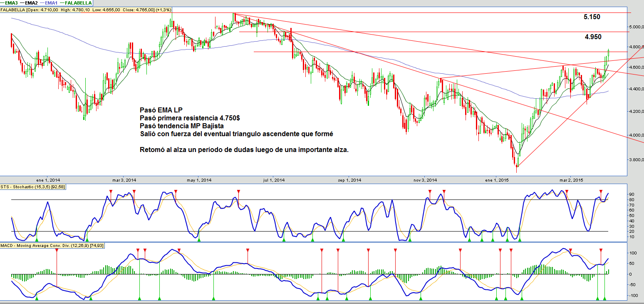644x304 pixels.
Task: Click the 4.950 resistance level label
Action: [x=593, y=37]
